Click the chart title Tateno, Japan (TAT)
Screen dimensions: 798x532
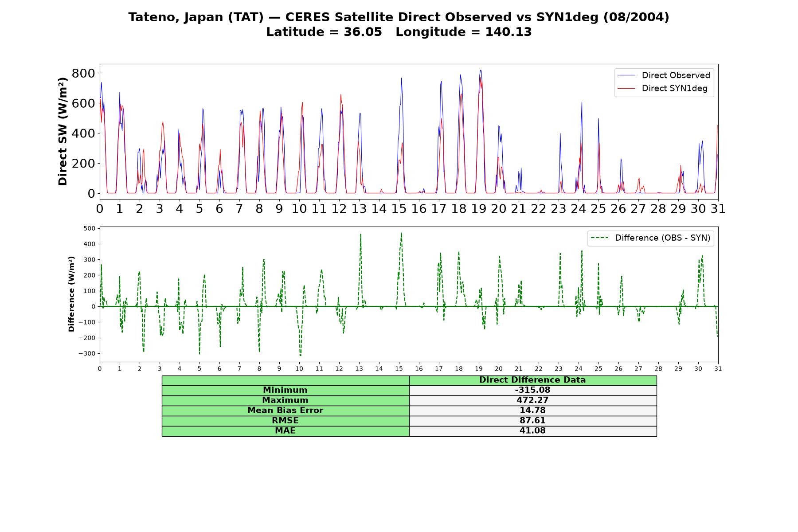pos(196,17)
